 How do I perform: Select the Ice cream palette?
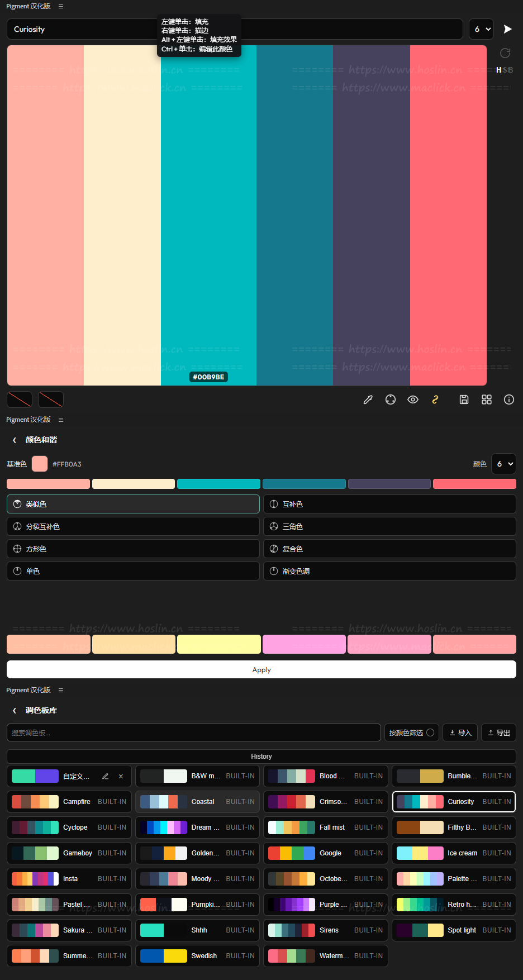click(454, 853)
